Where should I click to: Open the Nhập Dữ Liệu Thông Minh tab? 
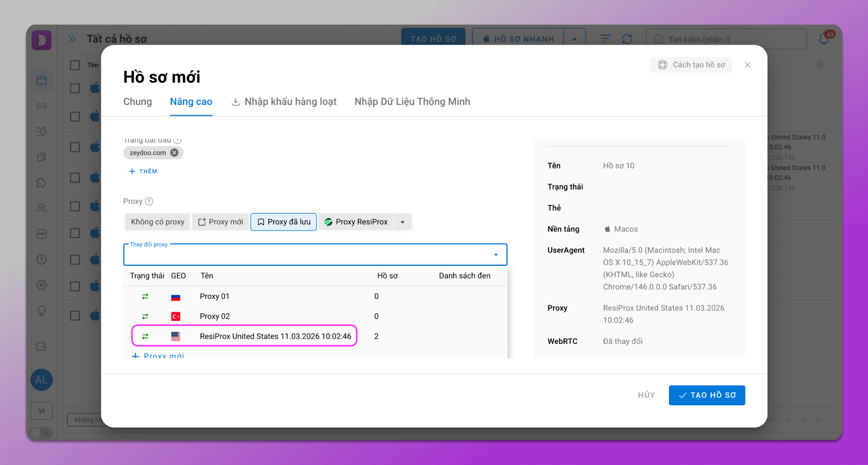click(412, 102)
